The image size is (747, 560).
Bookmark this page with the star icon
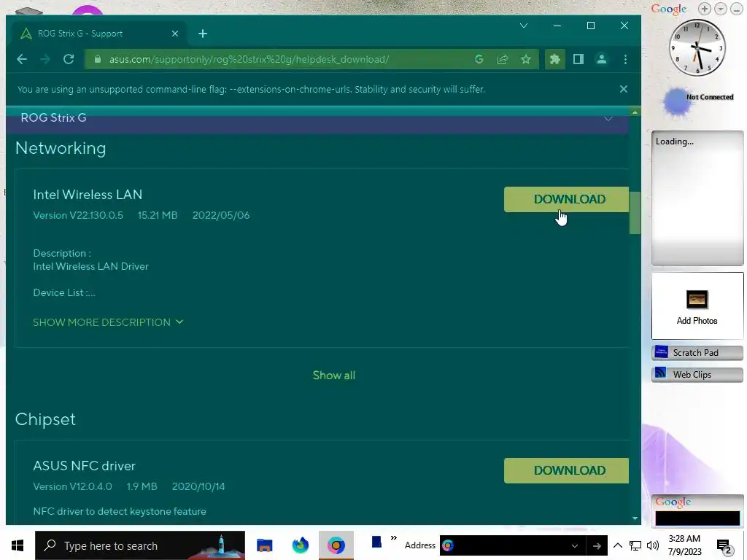[x=526, y=59]
